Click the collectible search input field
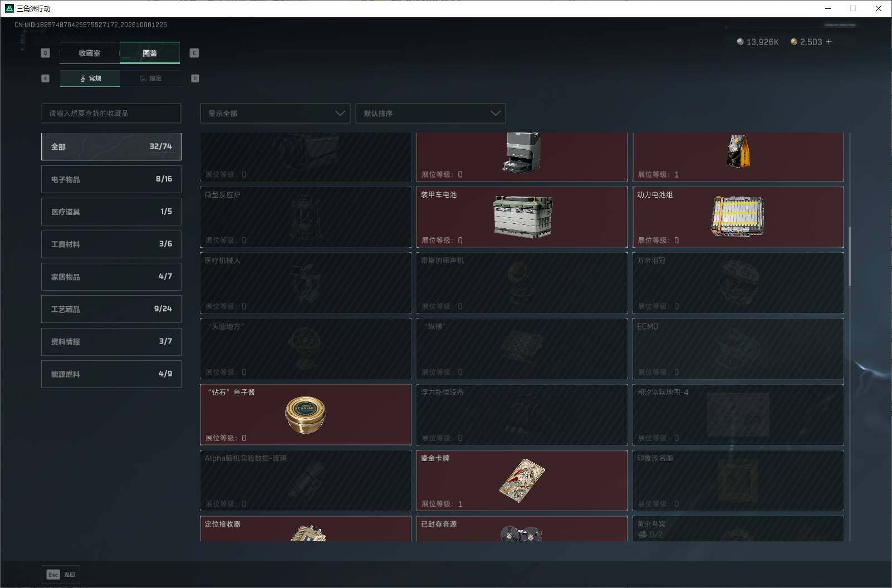892x588 pixels. coord(111,113)
